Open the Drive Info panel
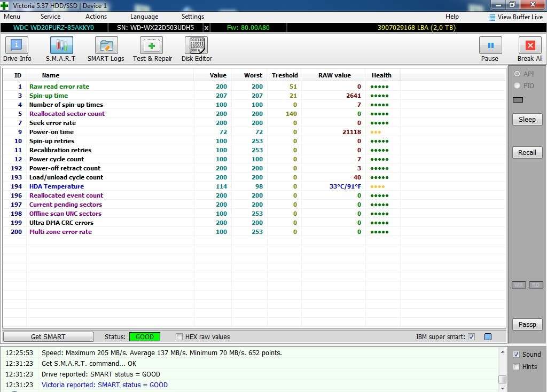547x392 pixels. [x=17, y=49]
